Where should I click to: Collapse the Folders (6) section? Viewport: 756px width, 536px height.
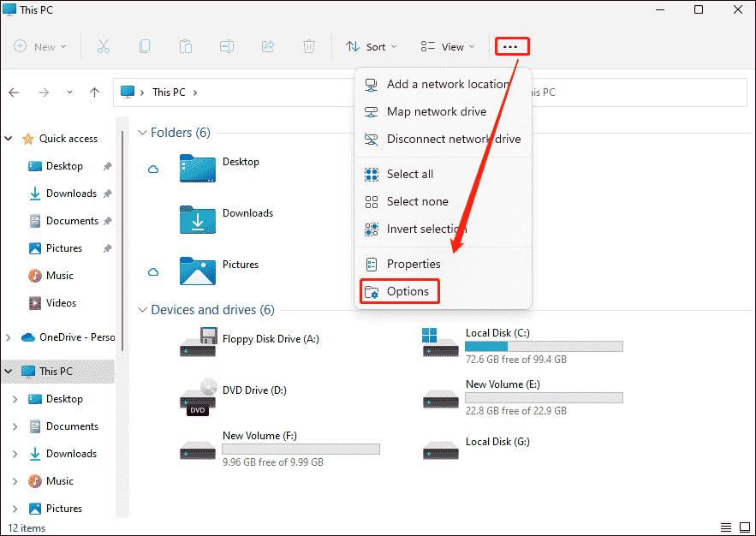[x=142, y=133]
